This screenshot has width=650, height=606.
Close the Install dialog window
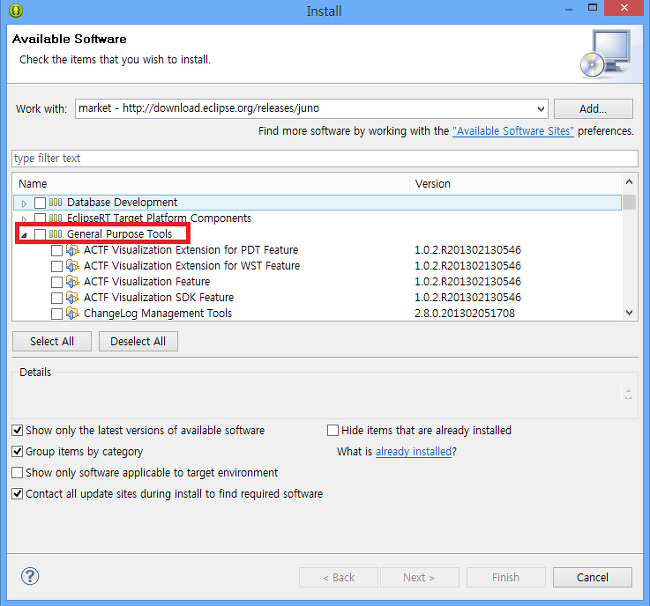[624, 8]
